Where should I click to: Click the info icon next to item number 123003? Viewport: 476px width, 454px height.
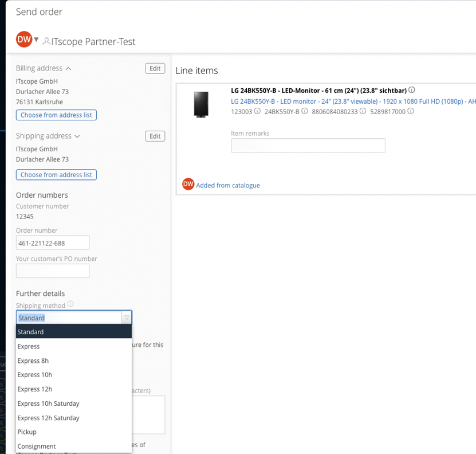pos(256,112)
